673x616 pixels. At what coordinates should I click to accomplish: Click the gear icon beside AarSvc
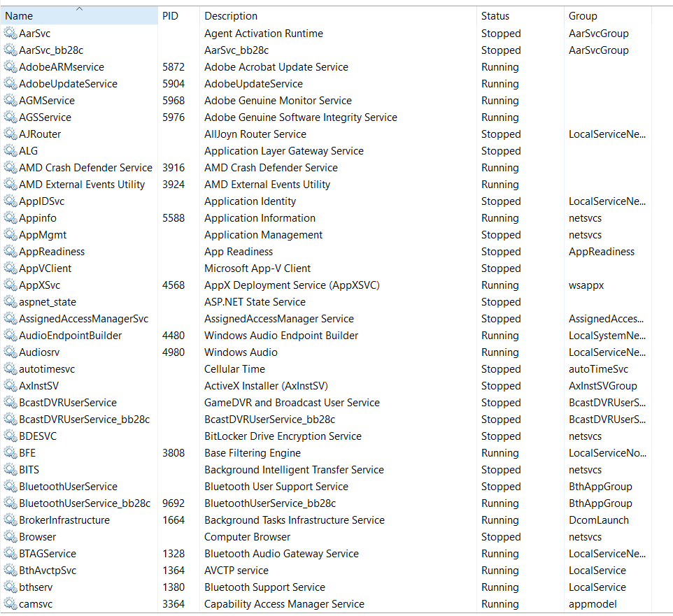(x=10, y=33)
